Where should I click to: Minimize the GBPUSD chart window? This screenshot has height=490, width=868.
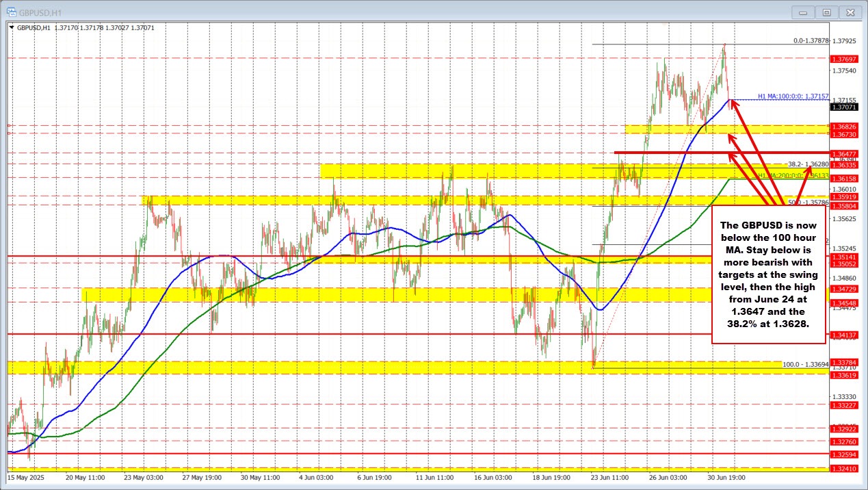click(x=802, y=12)
